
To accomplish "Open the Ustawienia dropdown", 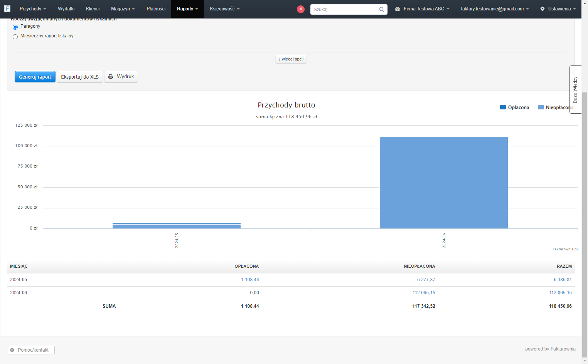I will point(558,9).
